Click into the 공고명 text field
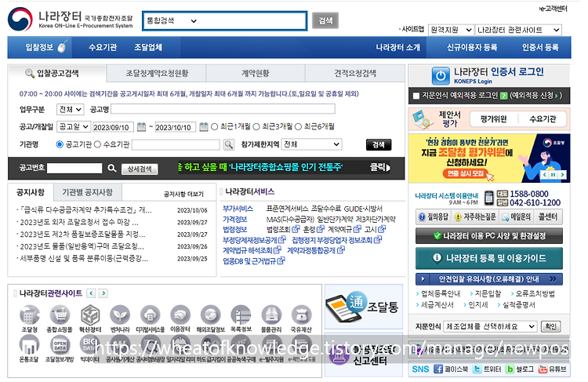 point(223,109)
